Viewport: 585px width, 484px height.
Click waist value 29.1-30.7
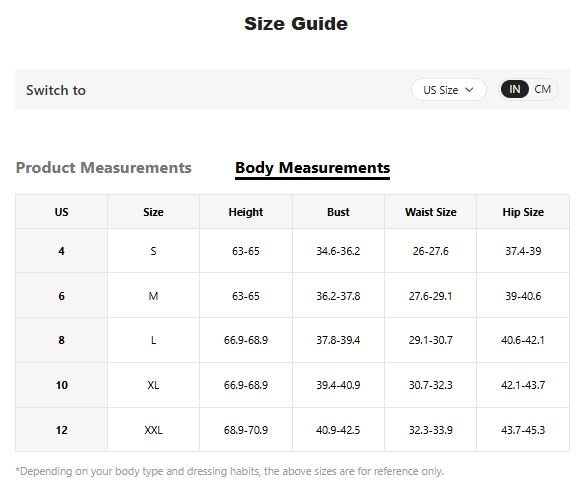click(431, 340)
